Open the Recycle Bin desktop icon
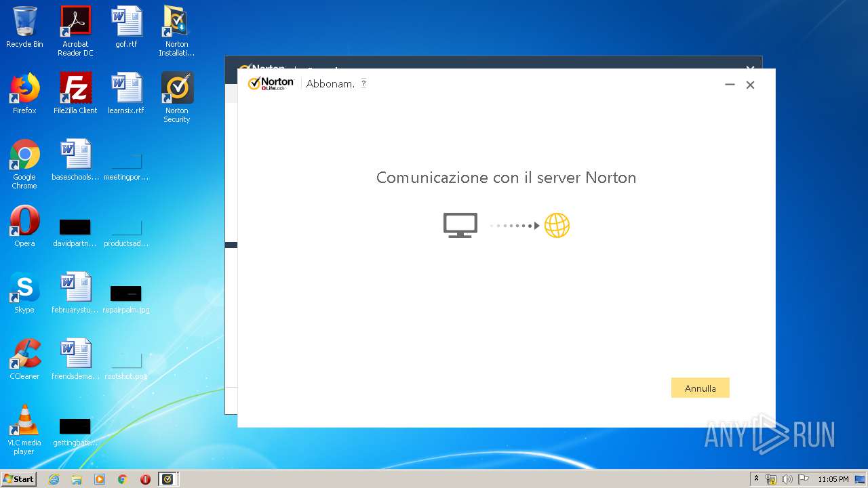Viewport: 868px width, 488px height. pyautogui.click(x=24, y=27)
